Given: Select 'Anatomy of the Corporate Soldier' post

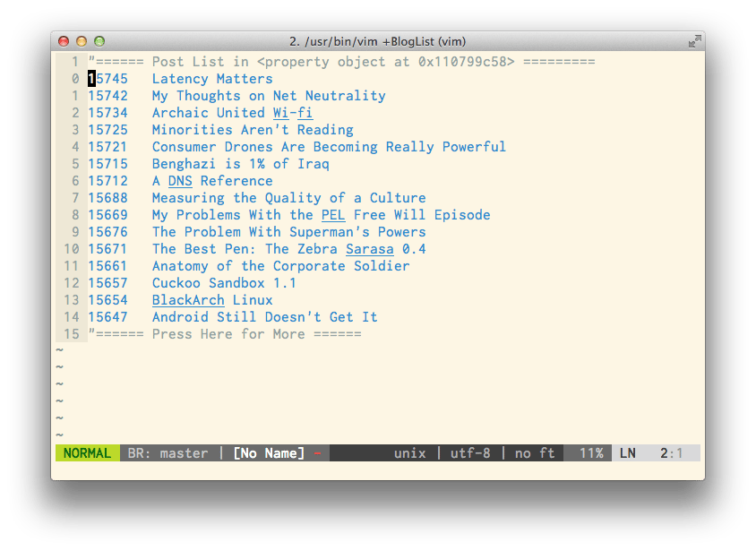Looking at the screenshot, I should [280, 265].
